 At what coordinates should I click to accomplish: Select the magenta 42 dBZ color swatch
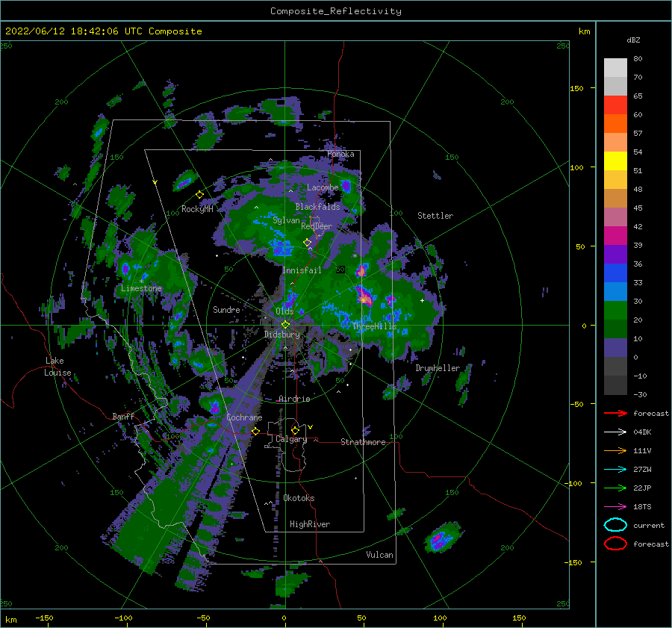pyautogui.click(x=615, y=236)
